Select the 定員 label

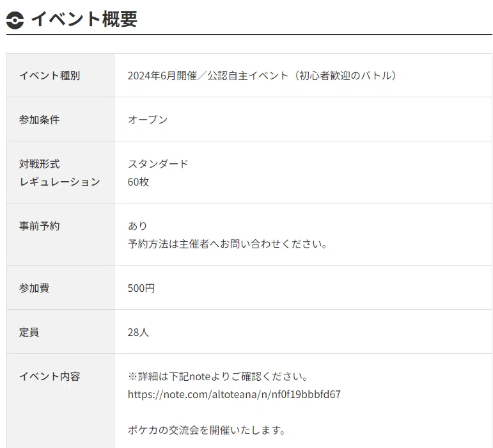tap(29, 332)
